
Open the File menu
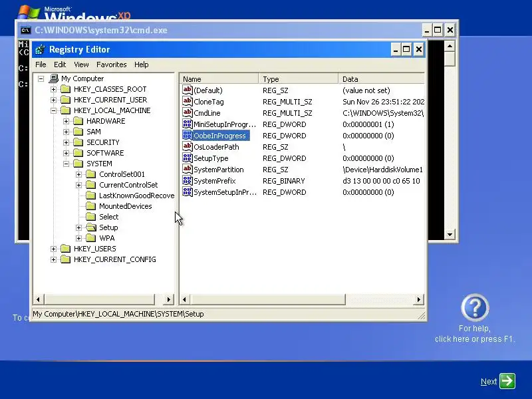[x=41, y=65]
